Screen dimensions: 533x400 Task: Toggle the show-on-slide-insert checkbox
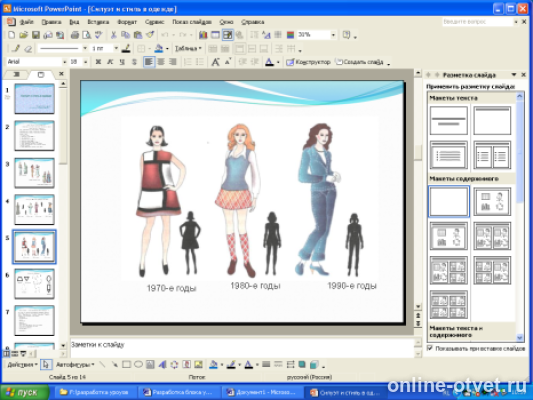coord(430,348)
